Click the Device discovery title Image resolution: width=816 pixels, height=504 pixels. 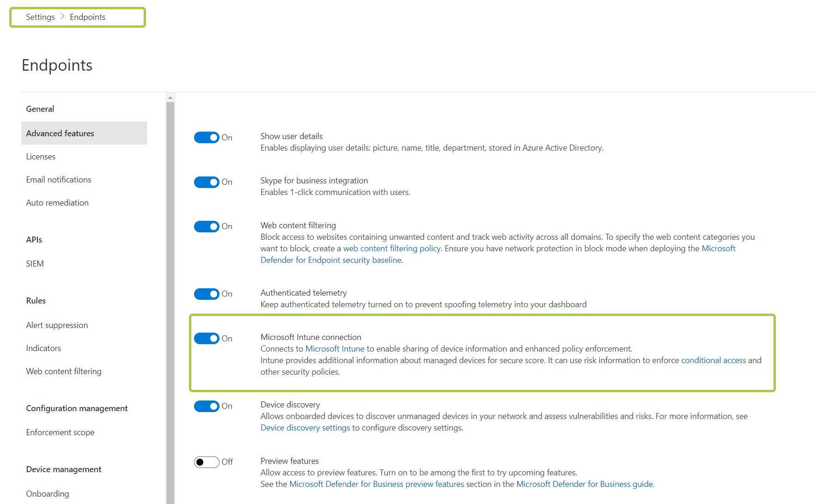(290, 405)
